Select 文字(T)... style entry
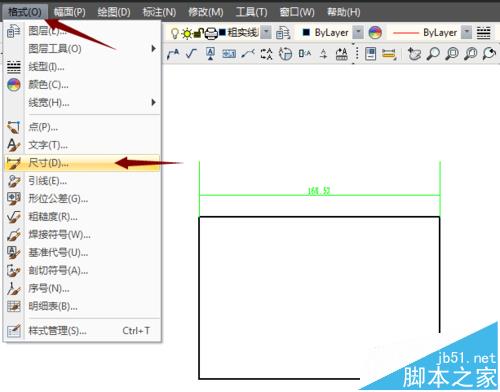This screenshot has width=500, height=392. coord(82,145)
